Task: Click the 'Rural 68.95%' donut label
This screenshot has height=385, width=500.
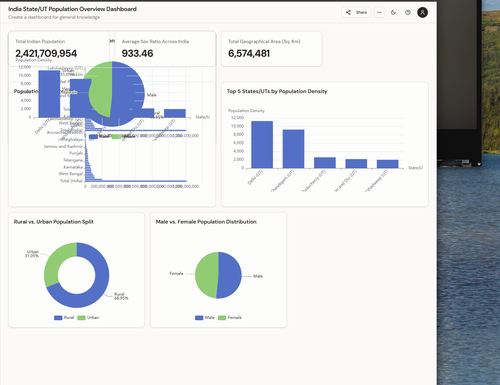Action: (x=121, y=296)
